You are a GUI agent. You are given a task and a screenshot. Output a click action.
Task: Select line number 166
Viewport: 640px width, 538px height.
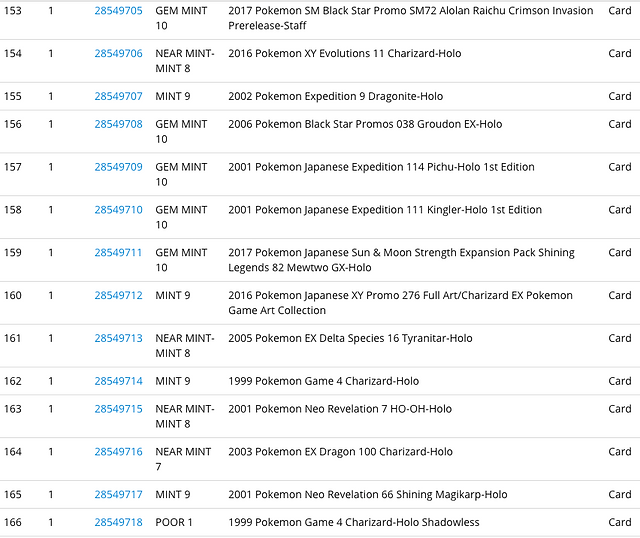13,522
